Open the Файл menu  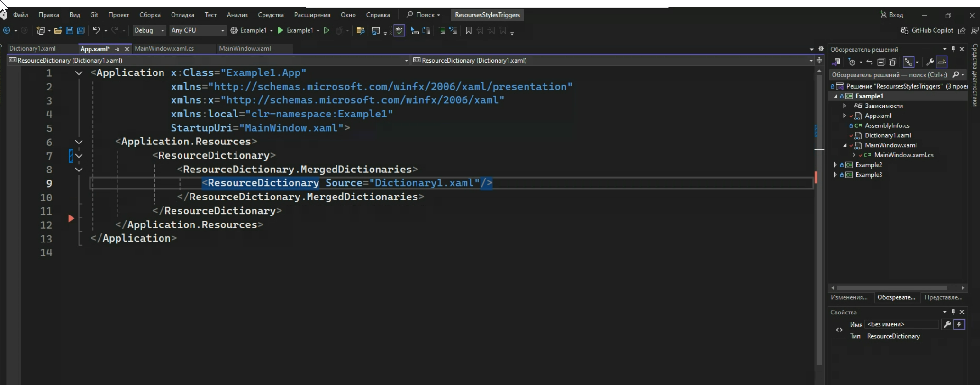click(x=20, y=15)
